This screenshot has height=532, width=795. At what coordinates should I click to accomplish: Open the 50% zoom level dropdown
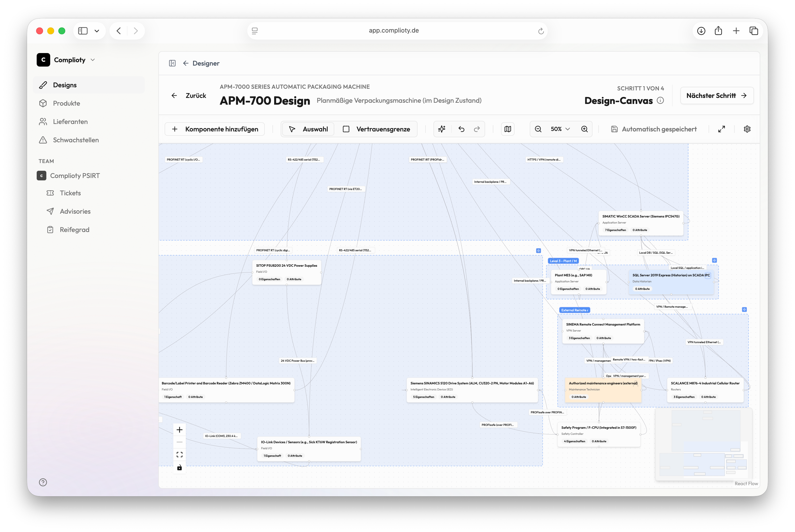[x=560, y=129]
